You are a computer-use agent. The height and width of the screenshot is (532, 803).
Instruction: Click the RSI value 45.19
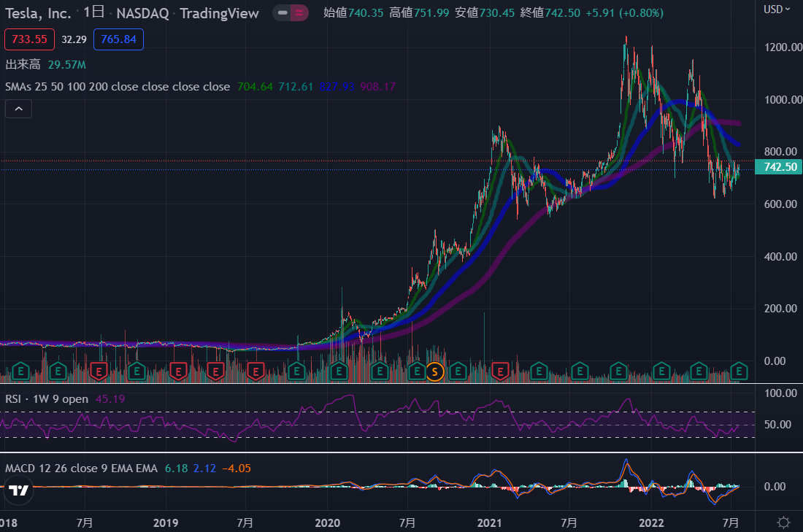pos(110,399)
